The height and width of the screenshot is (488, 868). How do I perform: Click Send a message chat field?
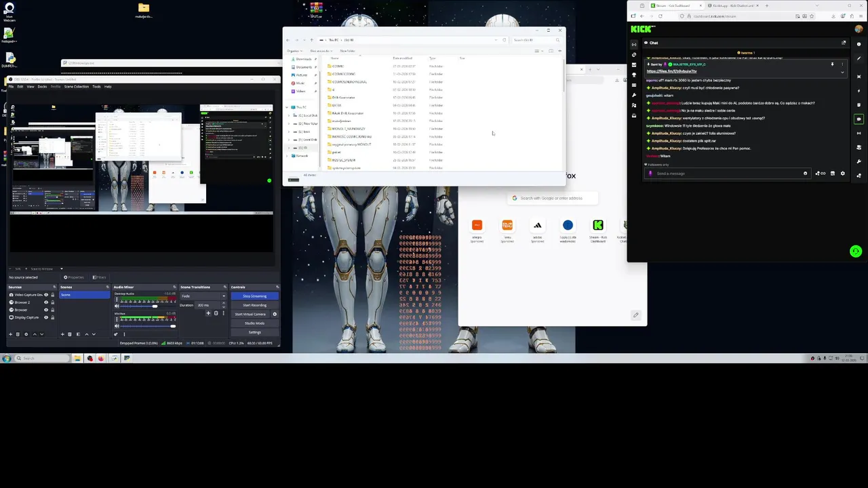[x=728, y=174]
